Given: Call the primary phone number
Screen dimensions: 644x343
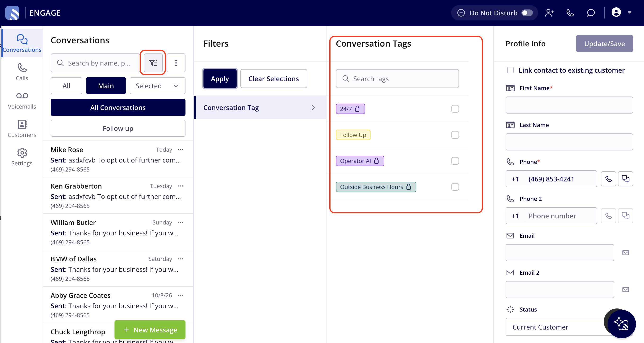Looking at the screenshot, I should tap(608, 179).
